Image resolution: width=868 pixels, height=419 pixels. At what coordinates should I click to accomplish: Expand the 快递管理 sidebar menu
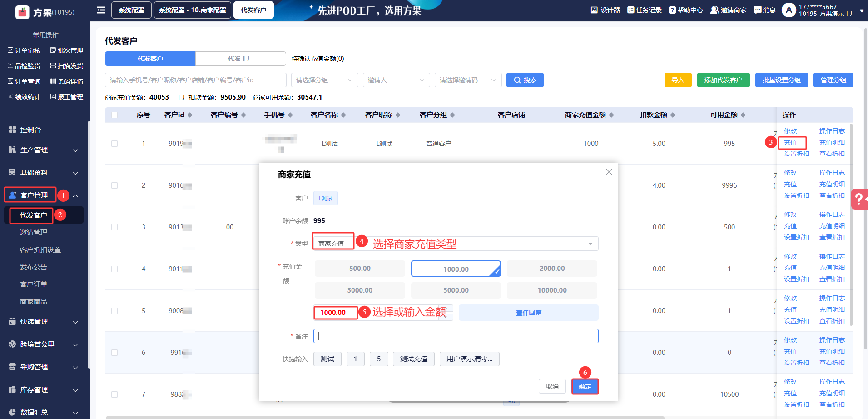[x=44, y=322]
